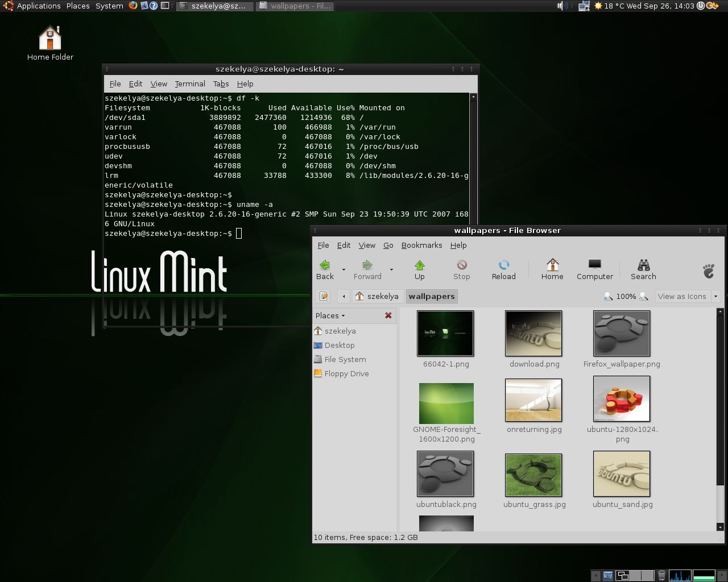Switch to wallpapers File Browser taskbar button
The width and height of the screenshot is (728, 582).
pos(294,6)
